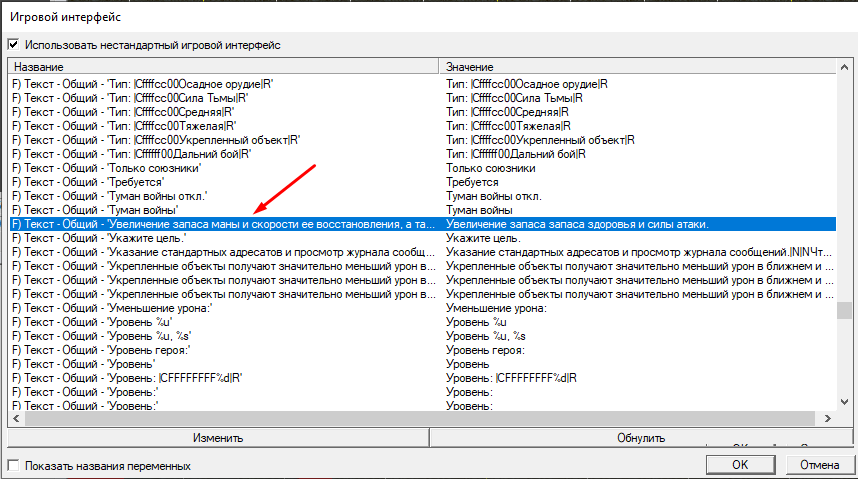The height and width of the screenshot is (479, 858).
Task: Click the 'Изменить' button
Action: click(x=219, y=438)
